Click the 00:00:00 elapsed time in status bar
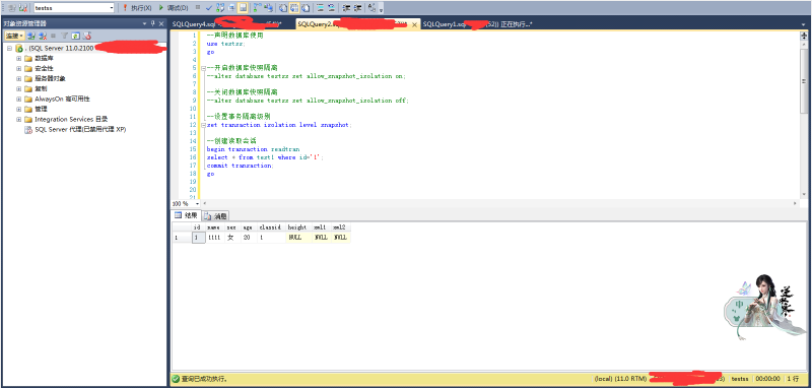The width and height of the screenshot is (812, 388). (x=768, y=379)
